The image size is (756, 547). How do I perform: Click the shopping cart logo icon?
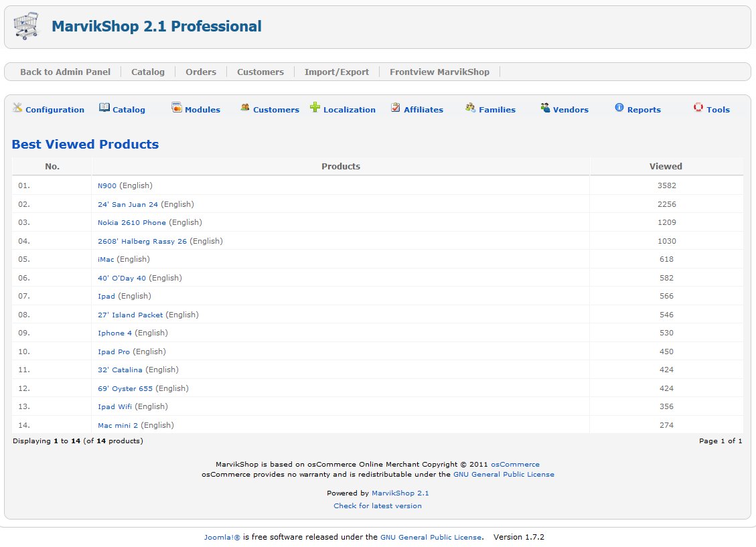coord(26,26)
